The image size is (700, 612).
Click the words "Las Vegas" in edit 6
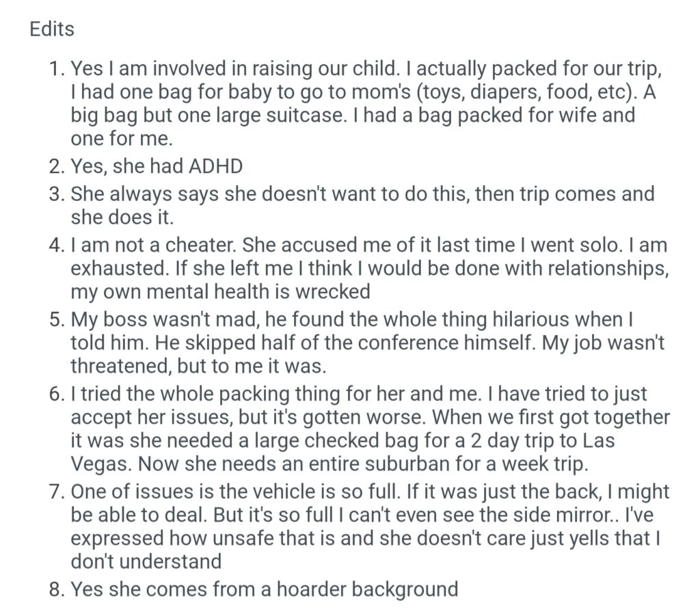click(615, 441)
